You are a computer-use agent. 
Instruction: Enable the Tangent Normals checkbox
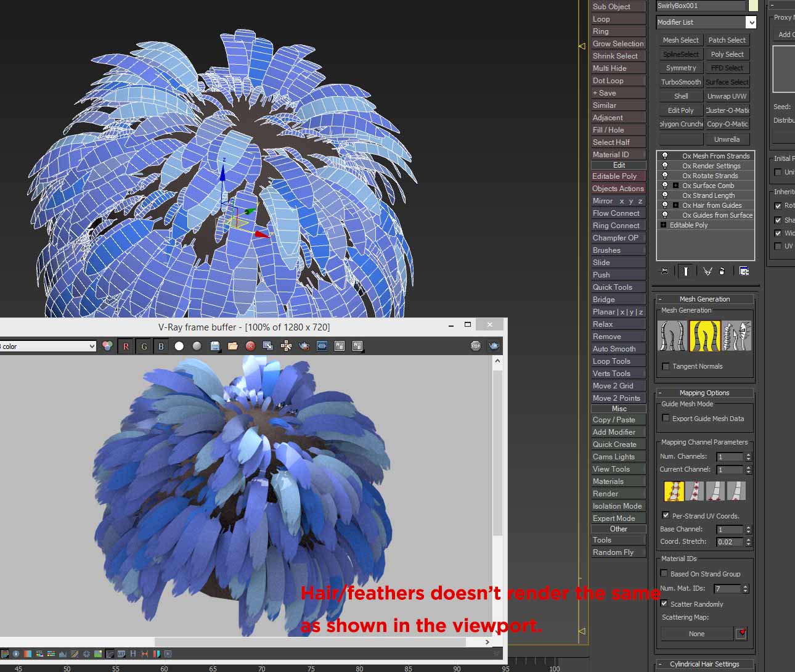pyautogui.click(x=666, y=366)
